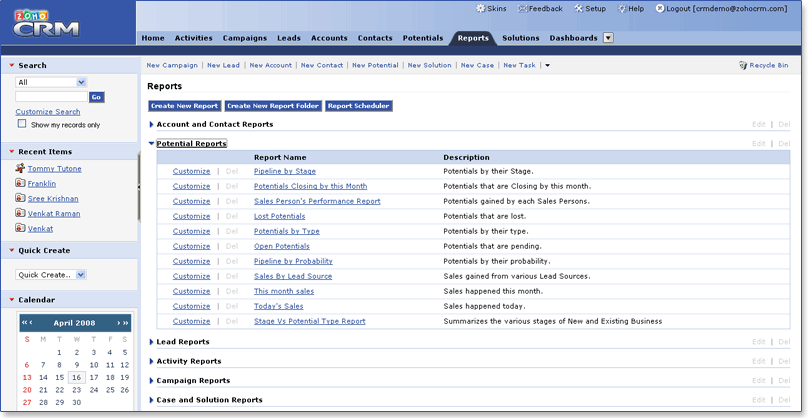Go to next month in calendar
The image size is (808, 418).
coord(119,323)
